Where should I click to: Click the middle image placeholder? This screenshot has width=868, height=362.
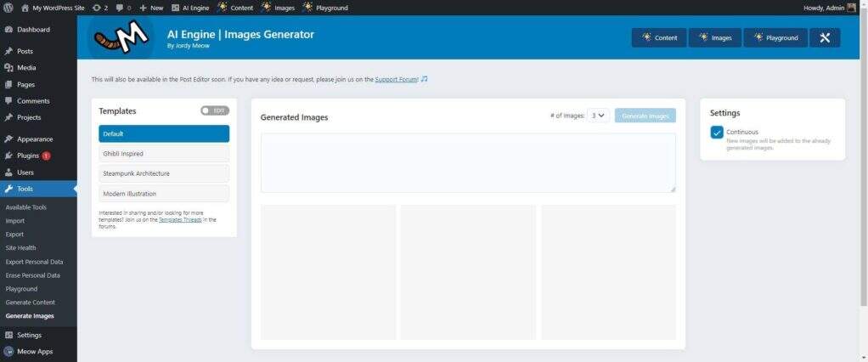pos(468,272)
